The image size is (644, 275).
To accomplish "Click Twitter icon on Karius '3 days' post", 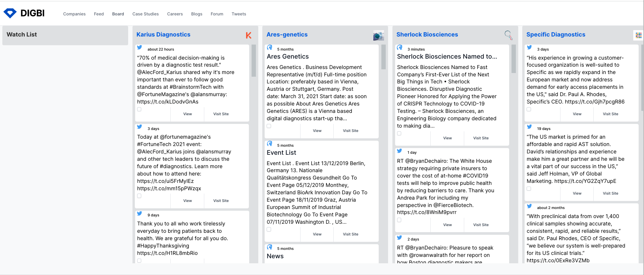I will pos(140,127).
